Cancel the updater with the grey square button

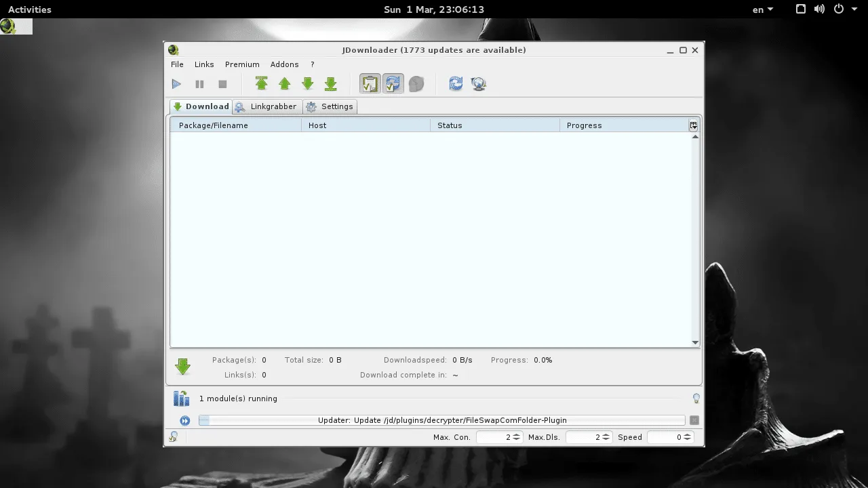(x=694, y=420)
